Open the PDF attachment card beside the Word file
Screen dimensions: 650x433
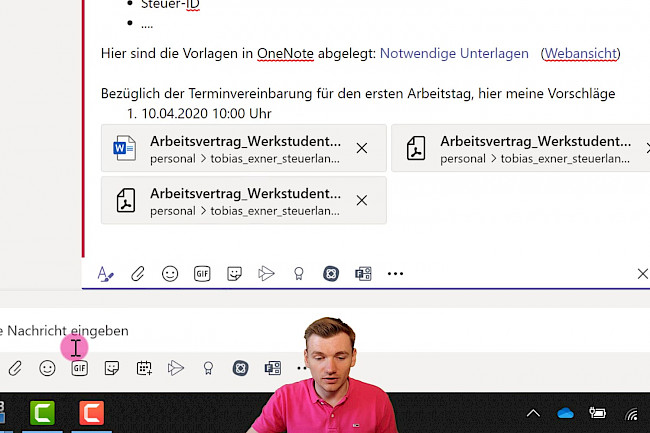(x=521, y=148)
